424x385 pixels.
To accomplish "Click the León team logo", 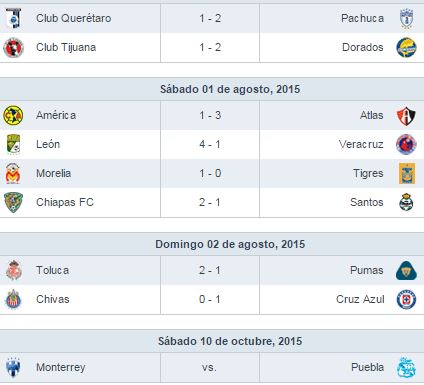I will pos(14,144).
